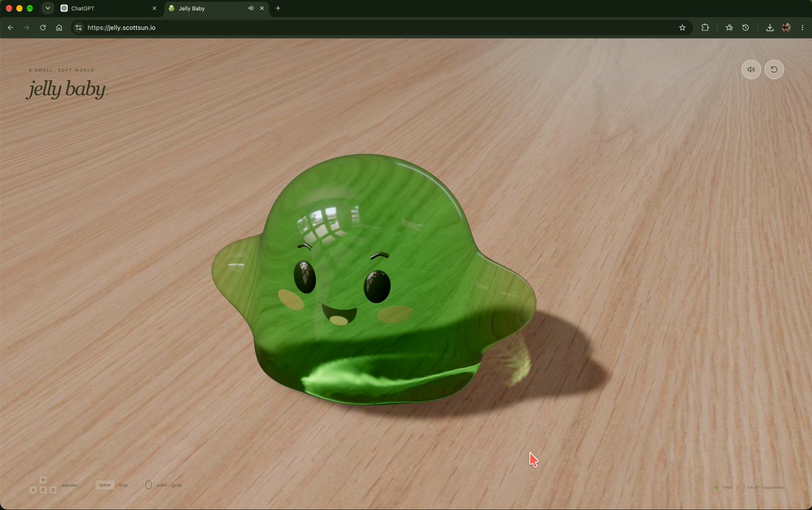The image size is (812, 510).
Task: Click the space key hop hint
Action: click(105, 485)
